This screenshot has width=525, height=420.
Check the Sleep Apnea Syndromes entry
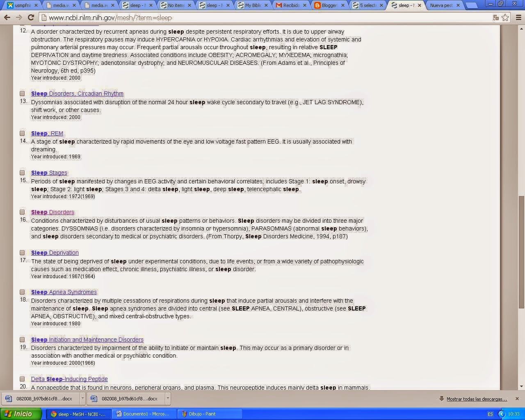(22, 292)
